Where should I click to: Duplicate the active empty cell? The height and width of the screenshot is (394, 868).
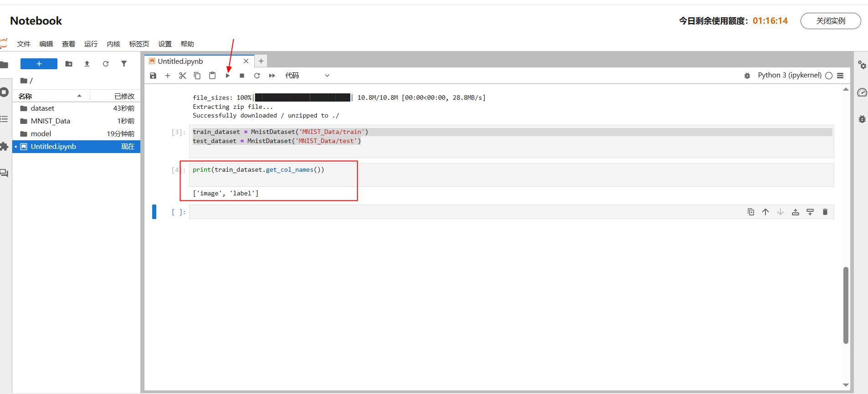point(751,212)
